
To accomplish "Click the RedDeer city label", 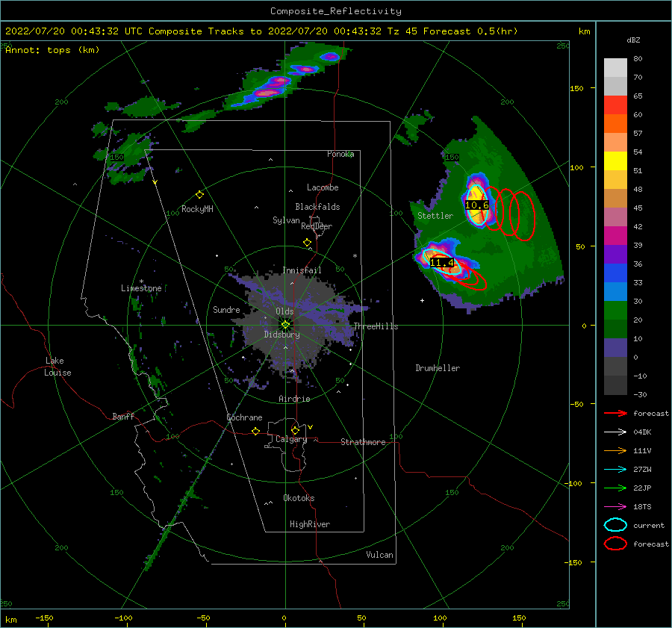I will [317, 226].
